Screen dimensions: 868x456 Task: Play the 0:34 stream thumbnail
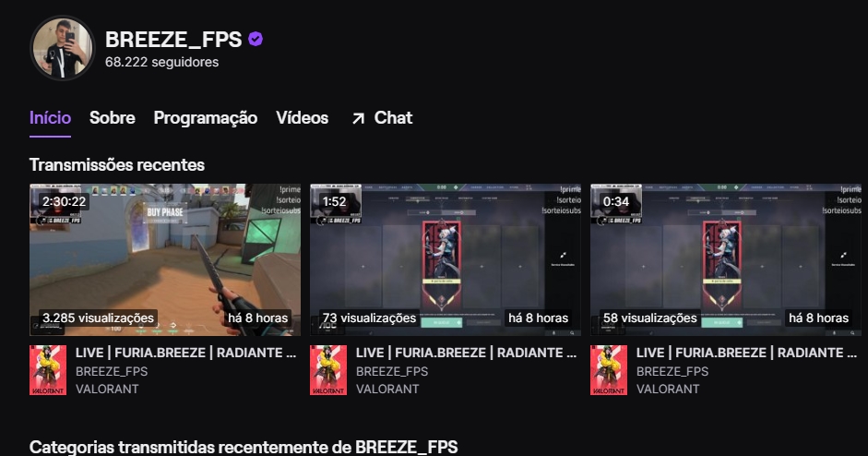pos(726,260)
